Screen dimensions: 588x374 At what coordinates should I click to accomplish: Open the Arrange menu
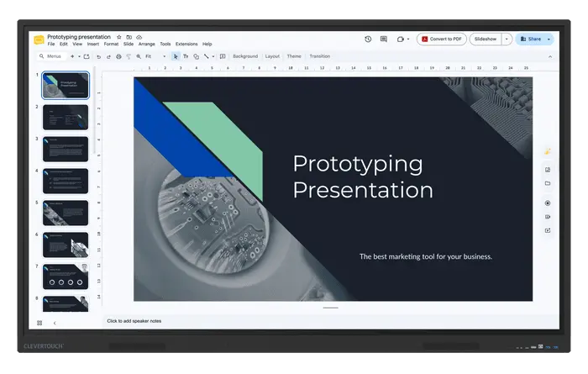pos(147,45)
